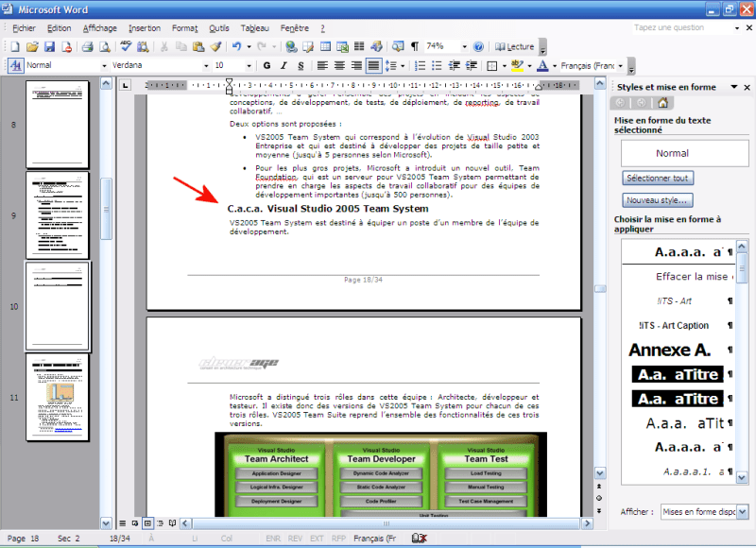Viewport: 756px width, 548px height.
Task: Apply an outside border to the selection
Action: click(x=491, y=65)
